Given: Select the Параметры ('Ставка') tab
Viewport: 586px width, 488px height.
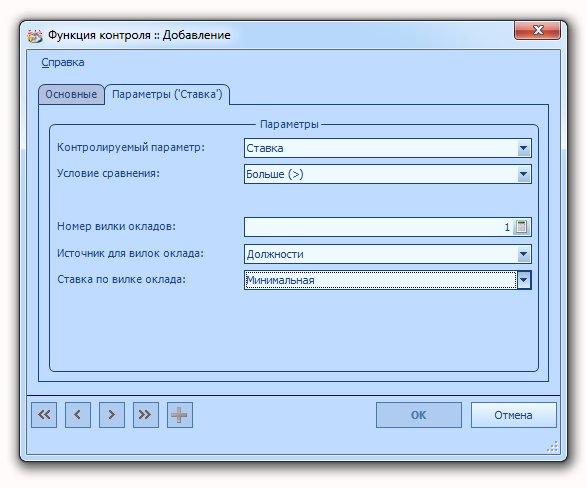Looking at the screenshot, I should 167,94.
